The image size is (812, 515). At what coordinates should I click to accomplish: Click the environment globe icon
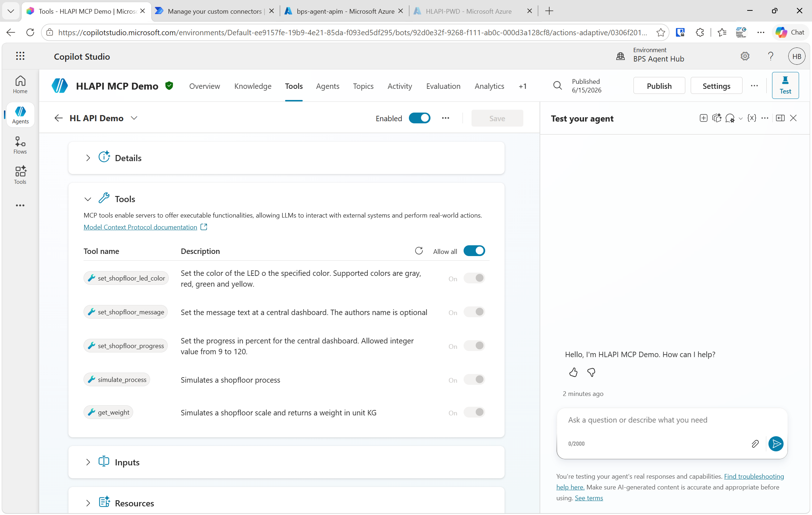click(621, 56)
